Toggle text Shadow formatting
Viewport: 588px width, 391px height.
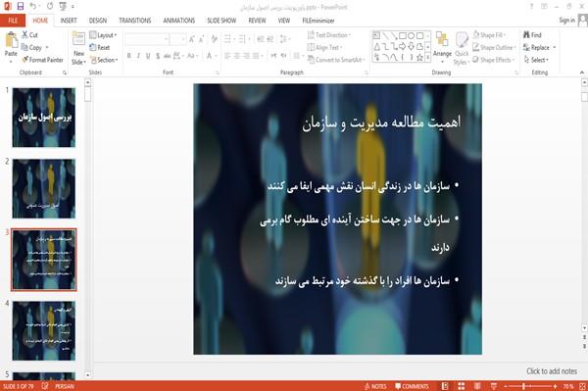point(158,56)
